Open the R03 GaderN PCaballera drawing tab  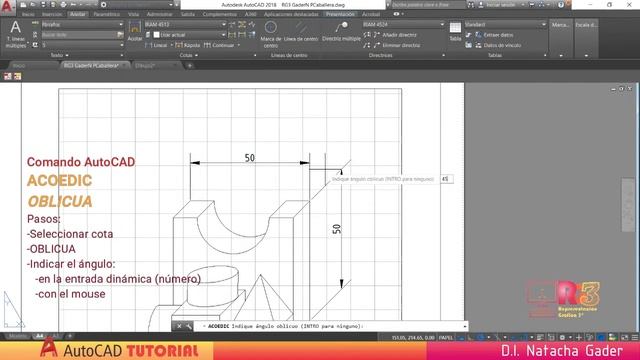pos(95,65)
